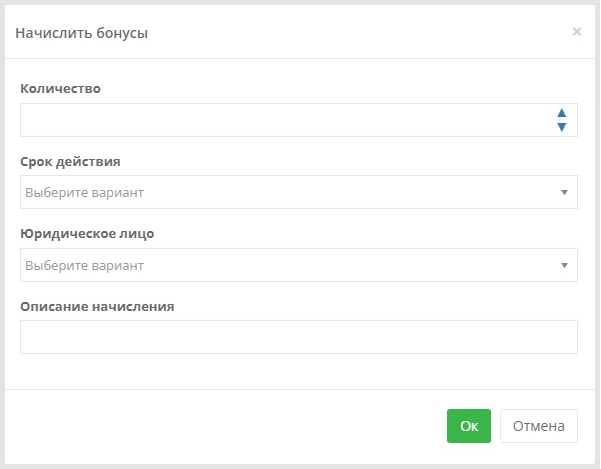Increase Количество with the up arrow
The height and width of the screenshot is (469, 601).
(562, 113)
